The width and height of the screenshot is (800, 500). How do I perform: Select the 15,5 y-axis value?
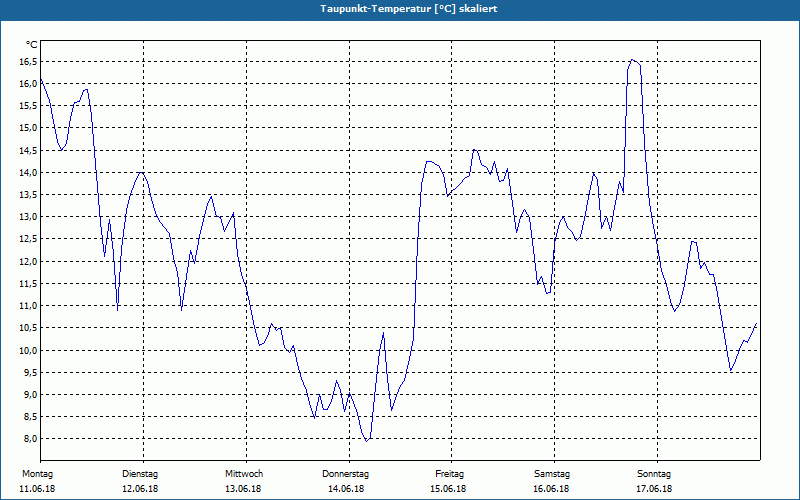[x=29, y=106]
